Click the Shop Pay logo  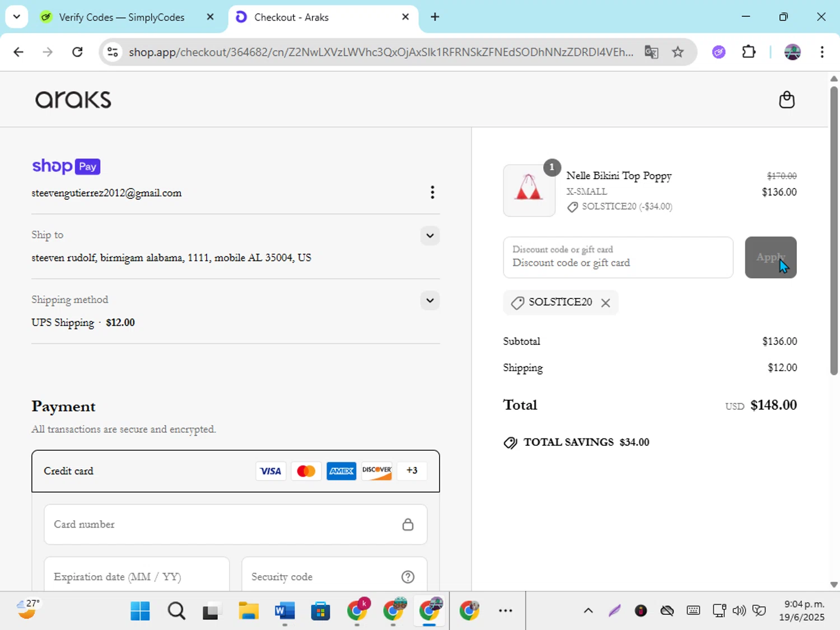tap(66, 166)
